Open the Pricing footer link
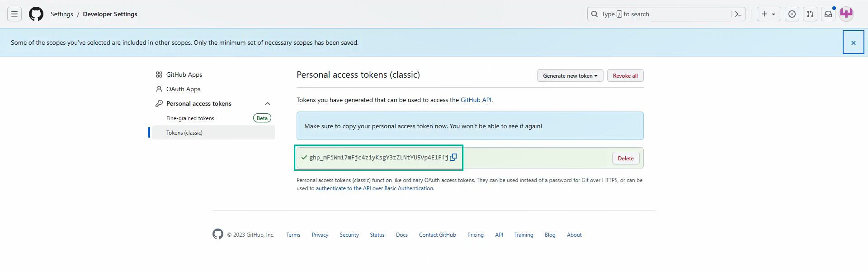 pyautogui.click(x=476, y=234)
